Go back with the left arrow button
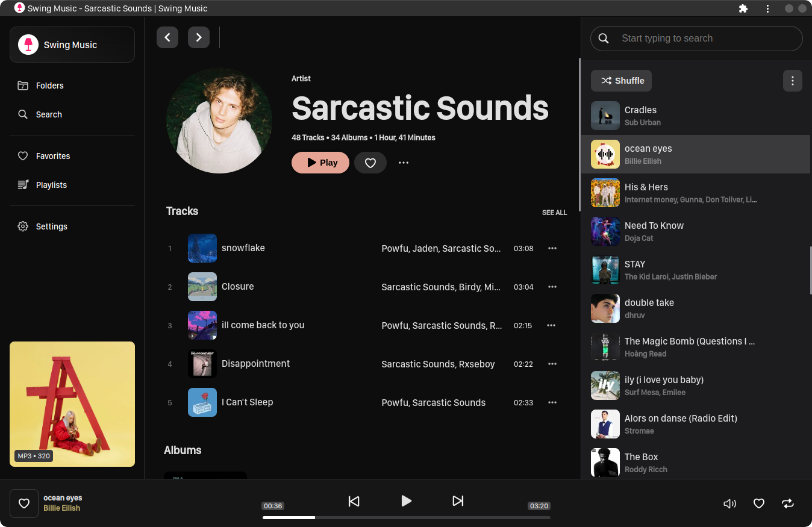This screenshot has width=812, height=527. 167,37
